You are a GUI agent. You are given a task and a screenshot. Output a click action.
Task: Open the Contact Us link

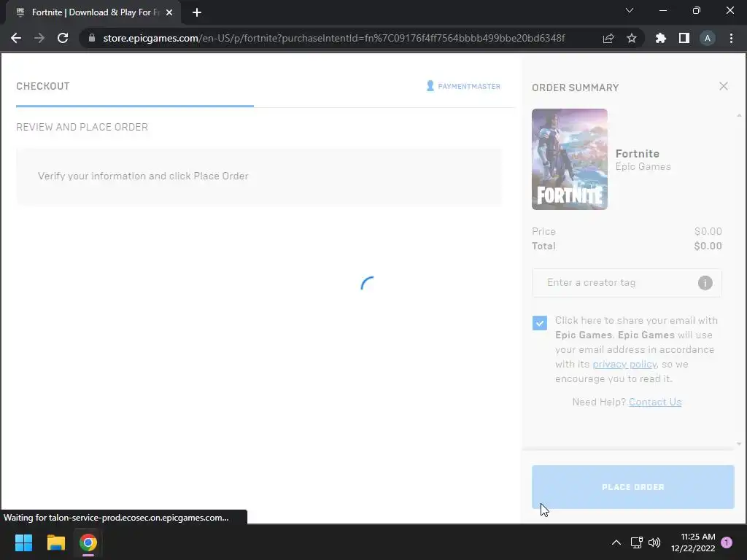(655, 402)
